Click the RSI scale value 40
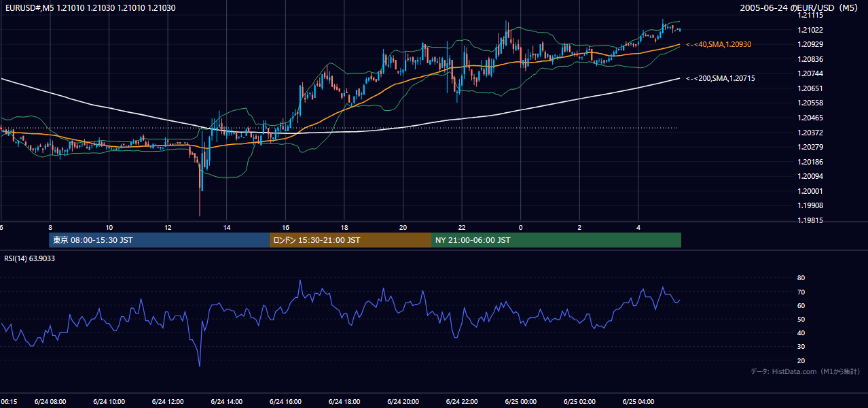Viewport: 868px width, 408px height. pos(801,333)
